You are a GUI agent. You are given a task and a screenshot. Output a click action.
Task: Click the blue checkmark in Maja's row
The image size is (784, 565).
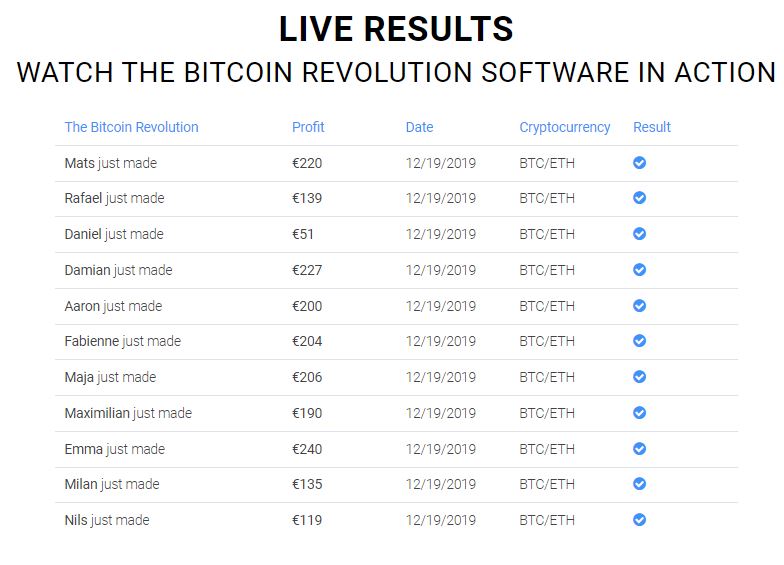click(639, 376)
